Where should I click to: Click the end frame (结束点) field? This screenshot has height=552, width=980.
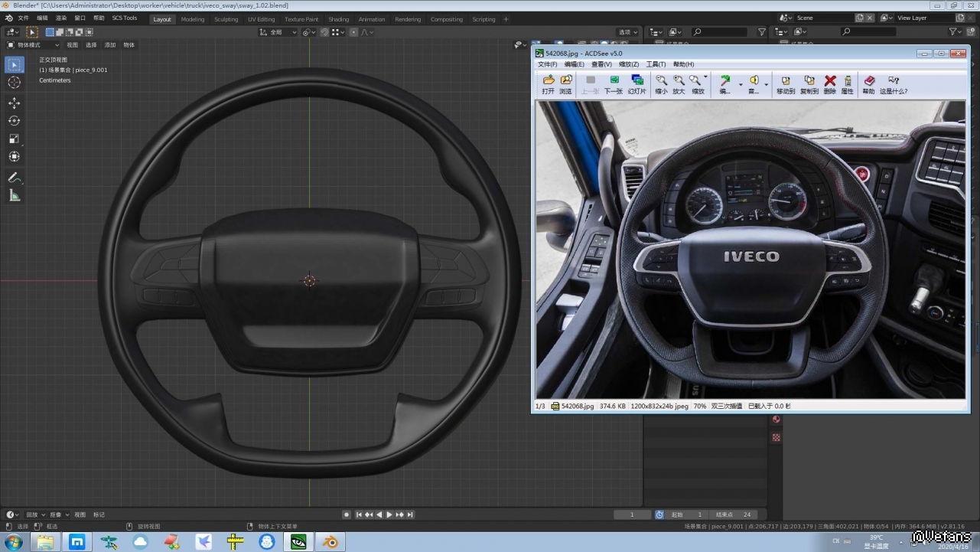(734, 514)
